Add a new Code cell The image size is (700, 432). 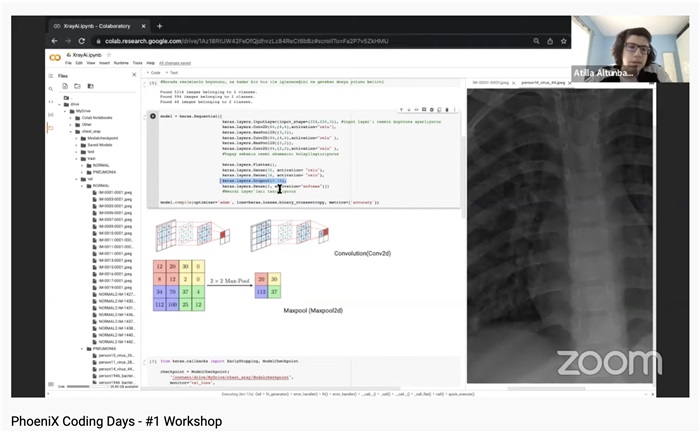[154, 72]
